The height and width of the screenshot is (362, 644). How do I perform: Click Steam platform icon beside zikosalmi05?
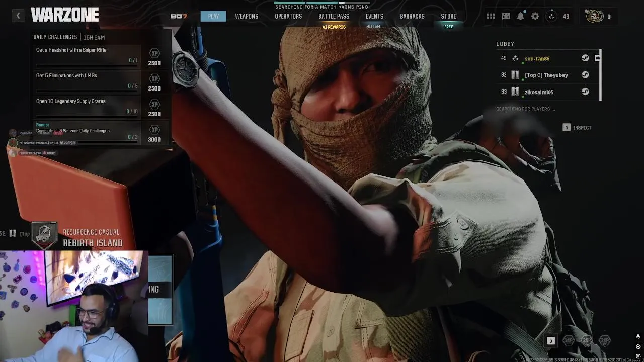point(585,92)
